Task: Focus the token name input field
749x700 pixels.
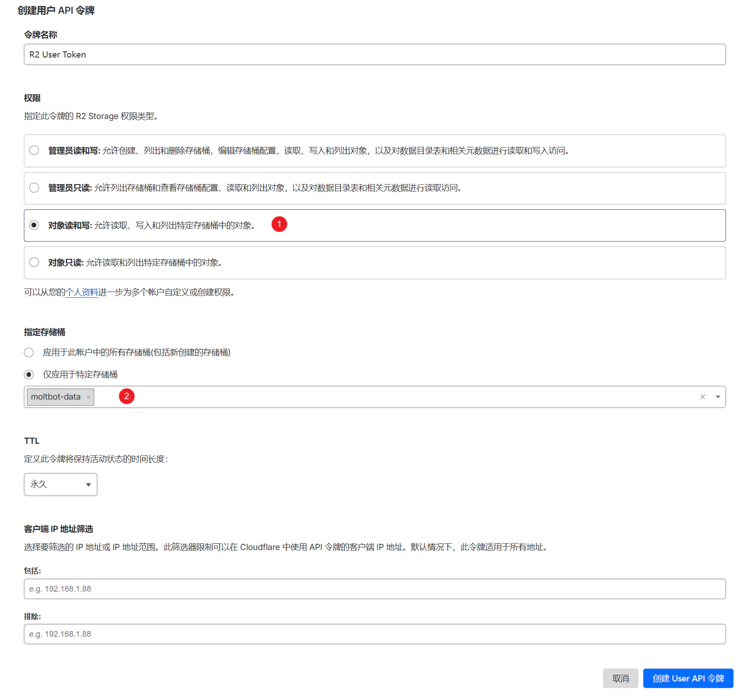Action: (x=374, y=54)
